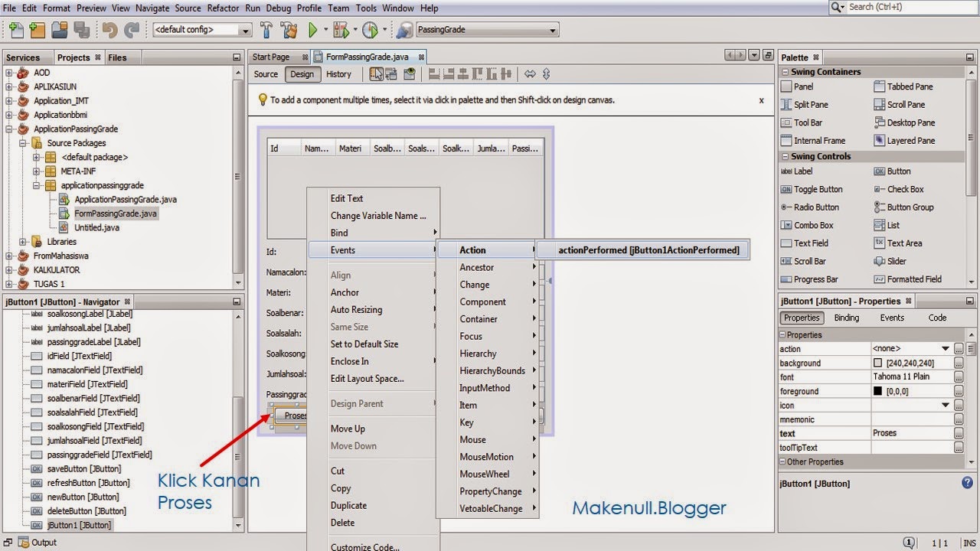
Task: Click the Build Project hammer icon
Action: (x=266, y=30)
